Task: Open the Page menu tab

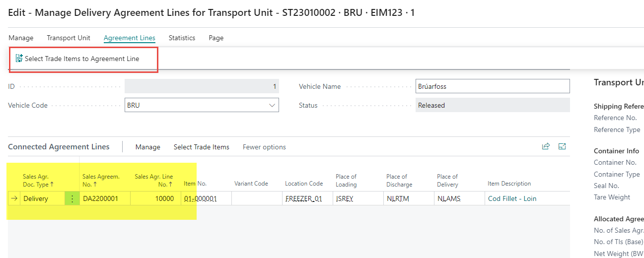Action: pos(216,38)
